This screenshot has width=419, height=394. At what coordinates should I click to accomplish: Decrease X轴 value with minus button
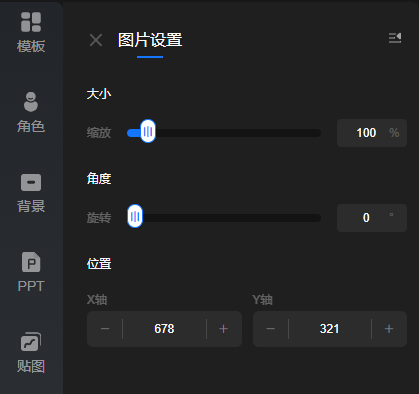(105, 329)
